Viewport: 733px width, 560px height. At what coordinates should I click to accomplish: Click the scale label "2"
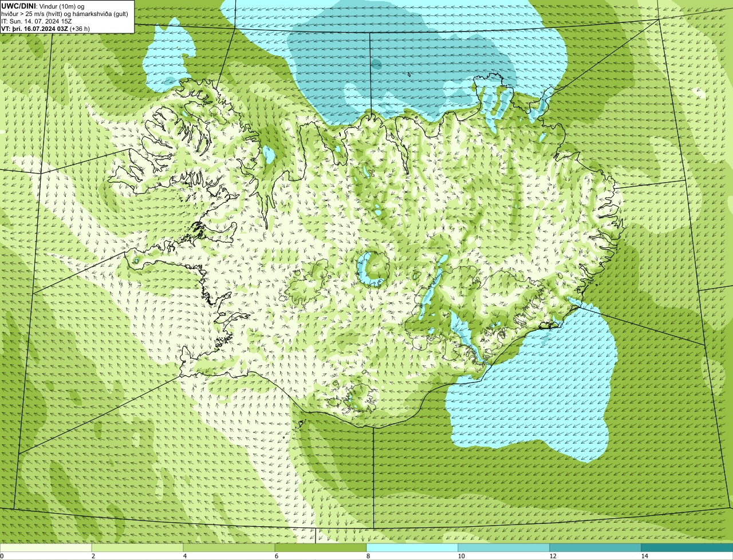coord(93,556)
